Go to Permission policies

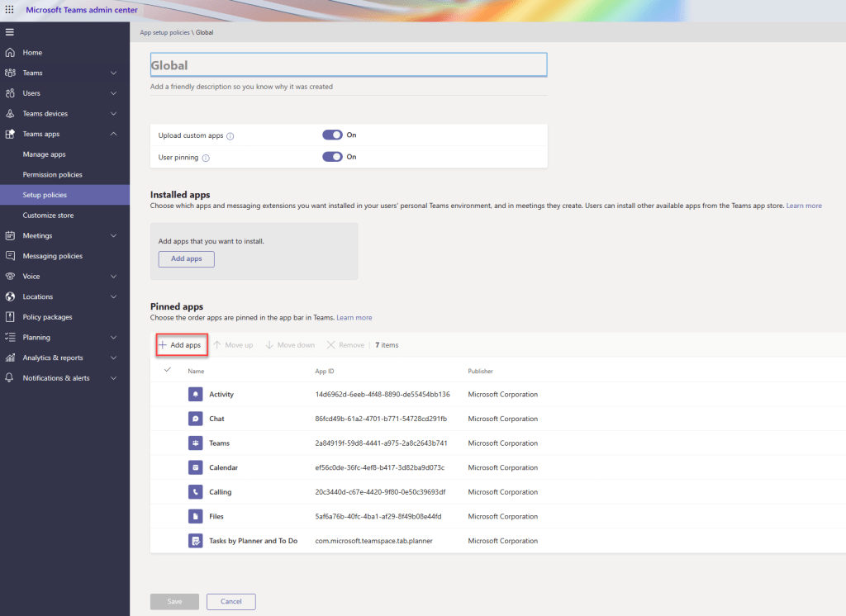[x=50, y=174]
